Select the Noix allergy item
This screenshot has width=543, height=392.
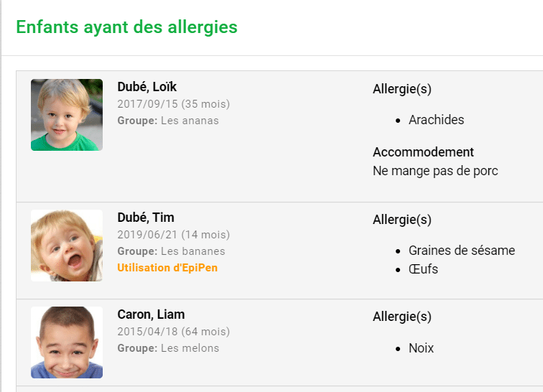[x=421, y=348]
